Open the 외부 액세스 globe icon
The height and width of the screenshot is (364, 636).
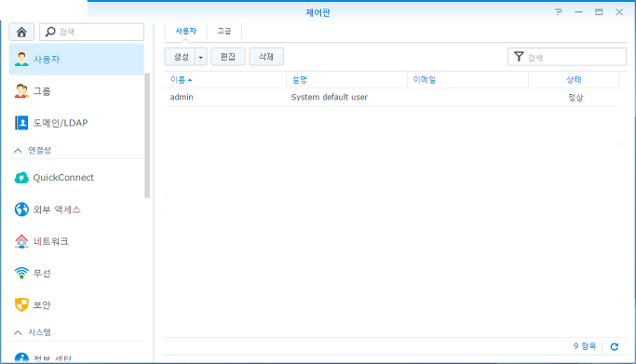pos(21,209)
